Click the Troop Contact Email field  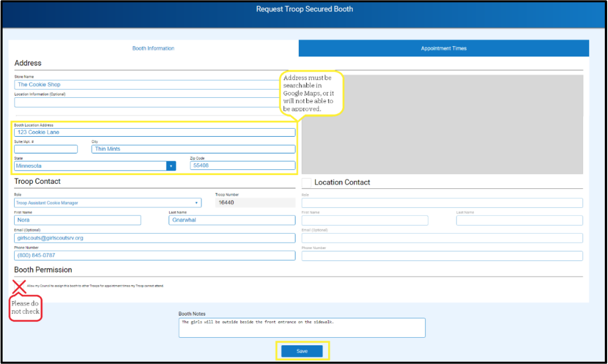(155, 238)
